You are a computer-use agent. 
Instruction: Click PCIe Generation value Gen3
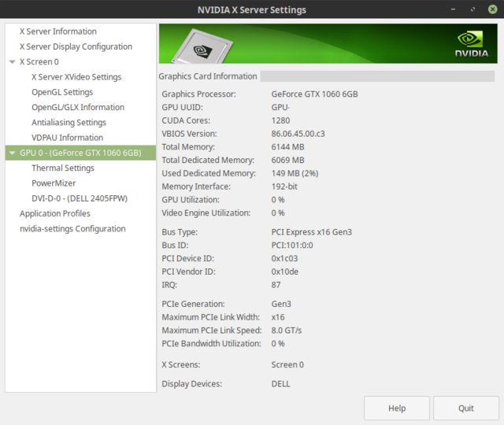pos(281,304)
